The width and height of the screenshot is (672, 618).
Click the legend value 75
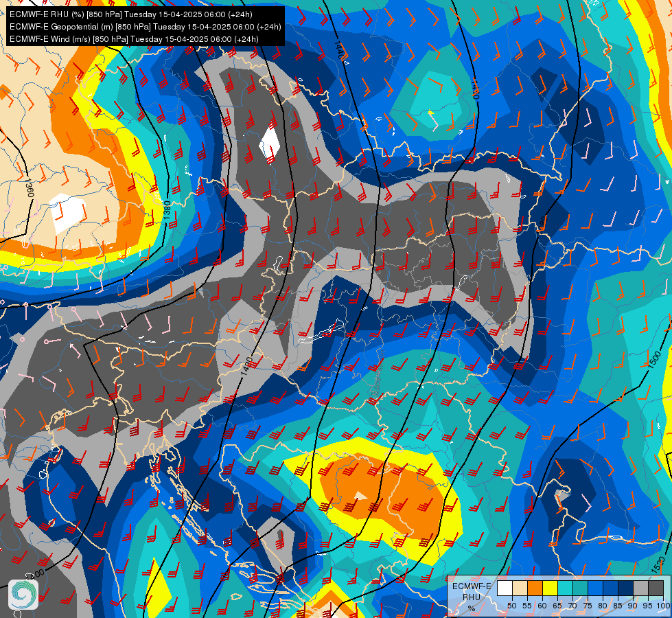pos(588,606)
